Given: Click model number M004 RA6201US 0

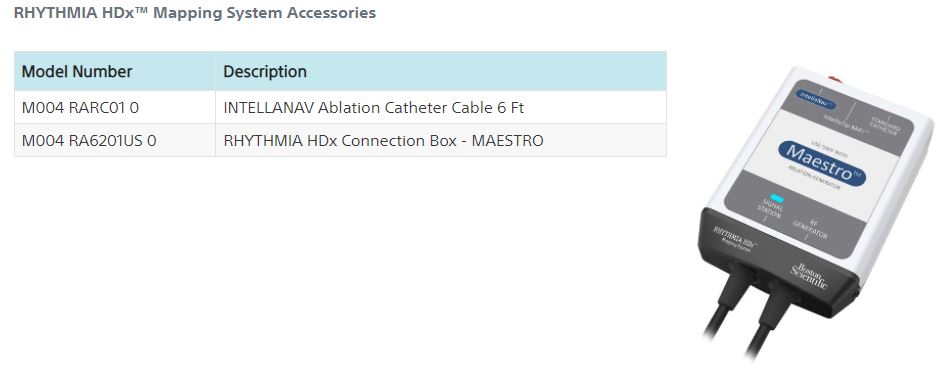Looking at the screenshot, I should [89, 141].
